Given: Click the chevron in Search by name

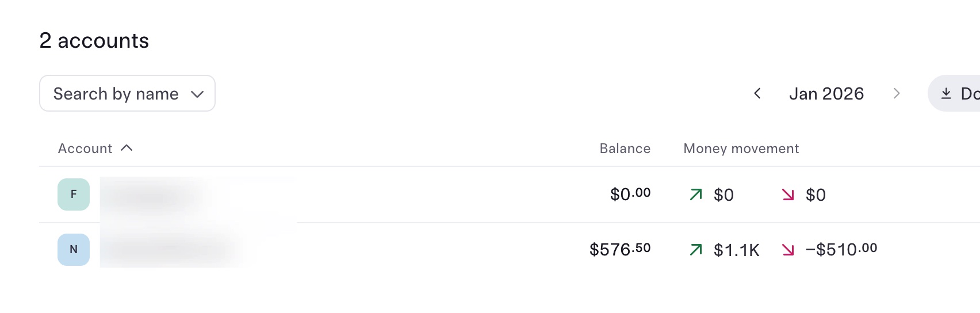Looking at the screenshot, I should tap(197, 94).
